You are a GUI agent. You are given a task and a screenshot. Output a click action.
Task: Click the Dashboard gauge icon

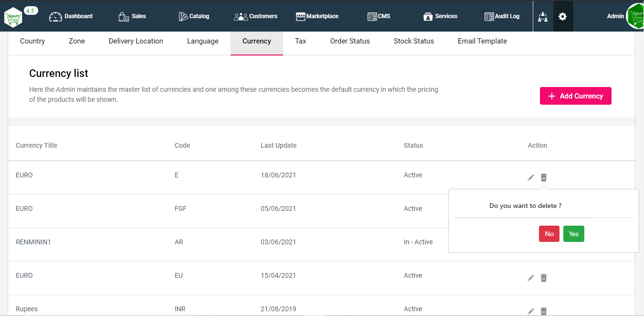(56, 17)
